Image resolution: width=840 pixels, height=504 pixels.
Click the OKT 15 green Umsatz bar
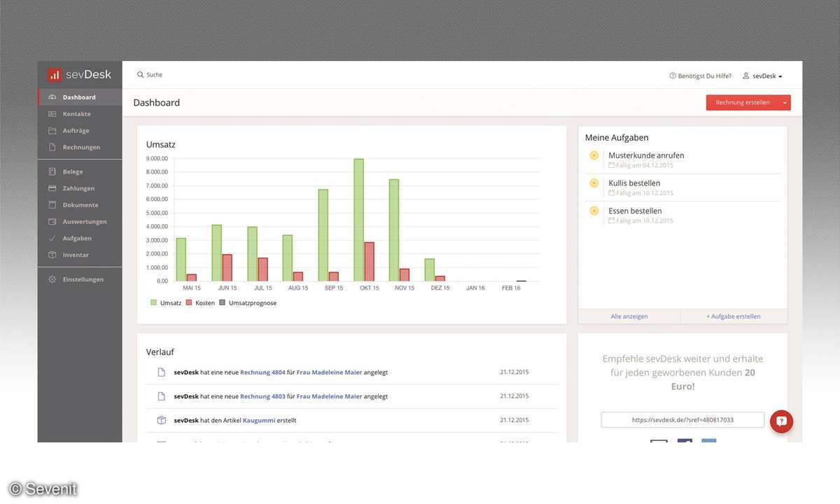tap(358, 220)
